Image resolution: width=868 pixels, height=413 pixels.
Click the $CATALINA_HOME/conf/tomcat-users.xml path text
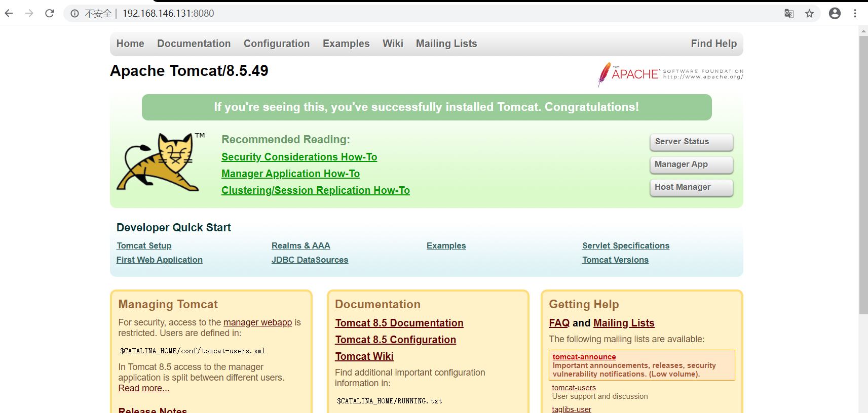193,351
